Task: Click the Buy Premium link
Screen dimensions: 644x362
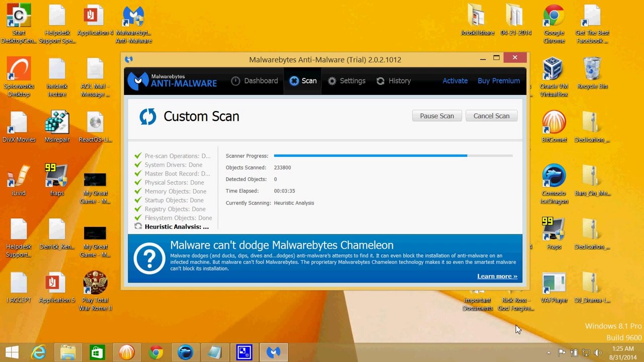Action: coord(499,81)
